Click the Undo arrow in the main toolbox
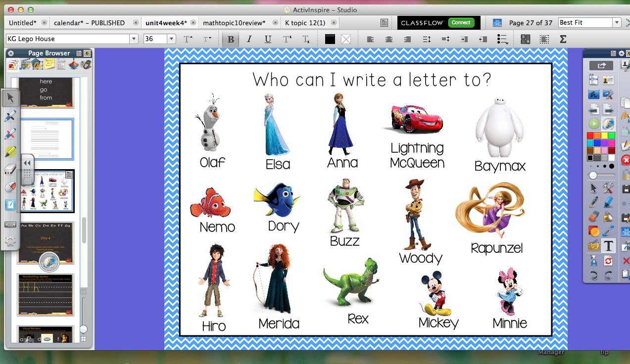Image resolution: width=630 pixels, height=364 pixels. tap(594, 275)
